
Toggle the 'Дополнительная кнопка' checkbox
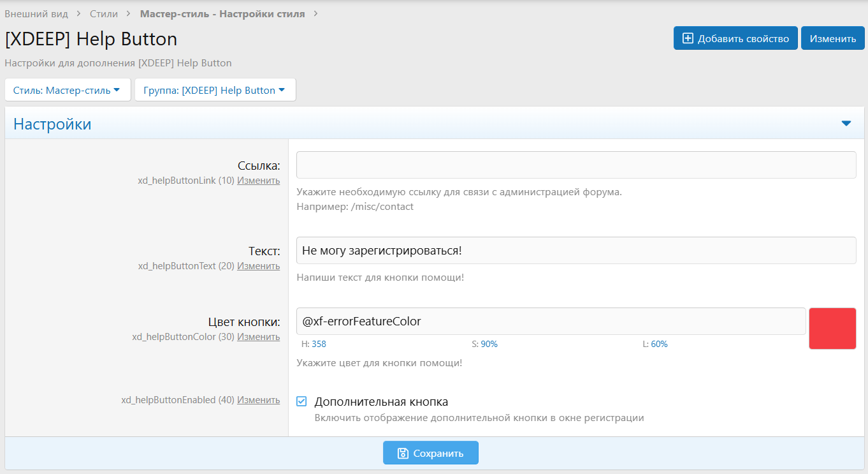point(302,401)
